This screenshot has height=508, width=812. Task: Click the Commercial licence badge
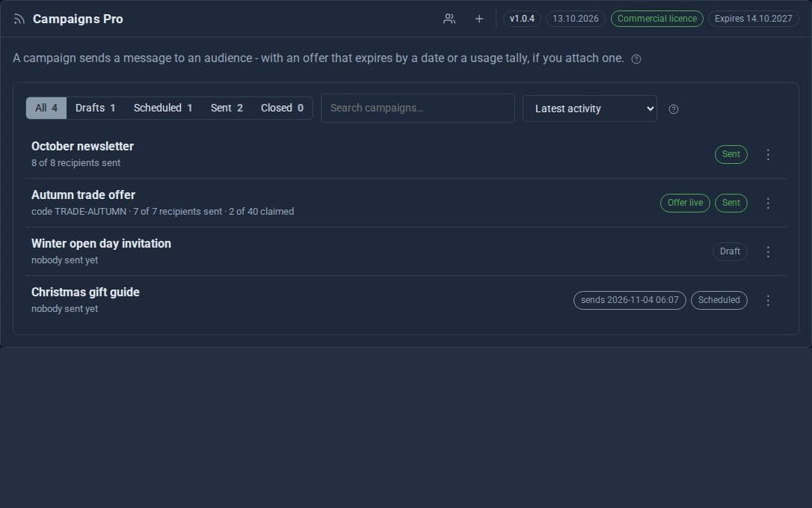click(x=656, y=19)
